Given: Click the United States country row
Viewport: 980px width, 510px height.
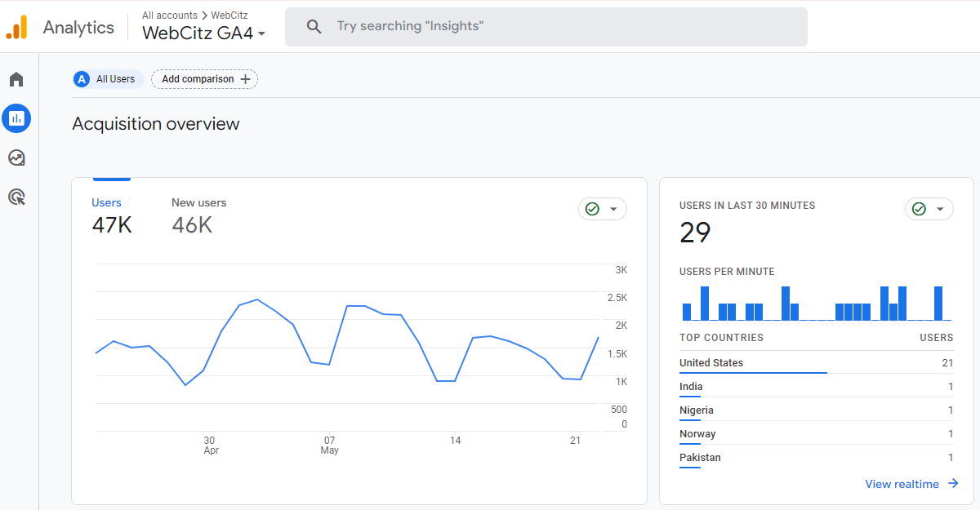Looking at the screenshot, I should (816, 363).
